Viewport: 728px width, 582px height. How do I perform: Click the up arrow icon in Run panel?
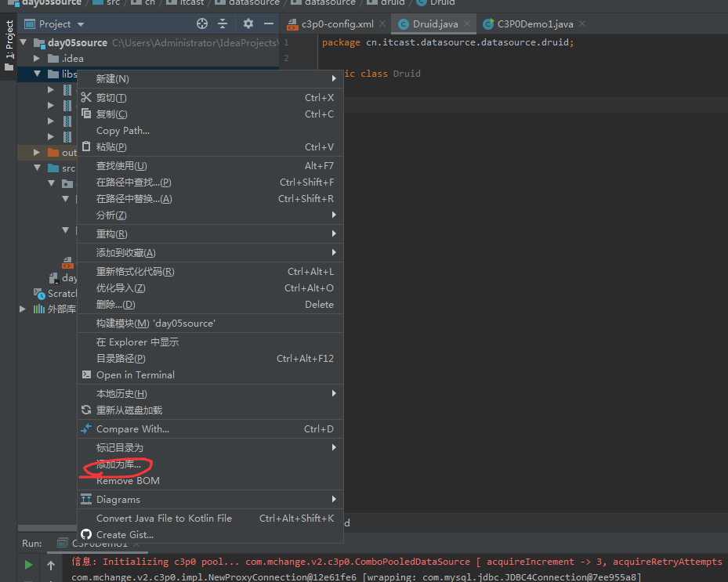51,565
